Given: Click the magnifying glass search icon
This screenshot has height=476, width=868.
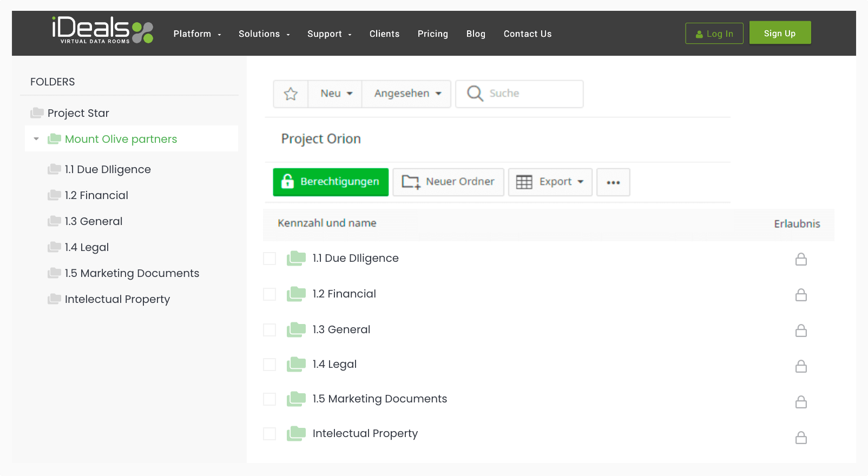Looking at the screenshot, I should (x=475, y=94).
